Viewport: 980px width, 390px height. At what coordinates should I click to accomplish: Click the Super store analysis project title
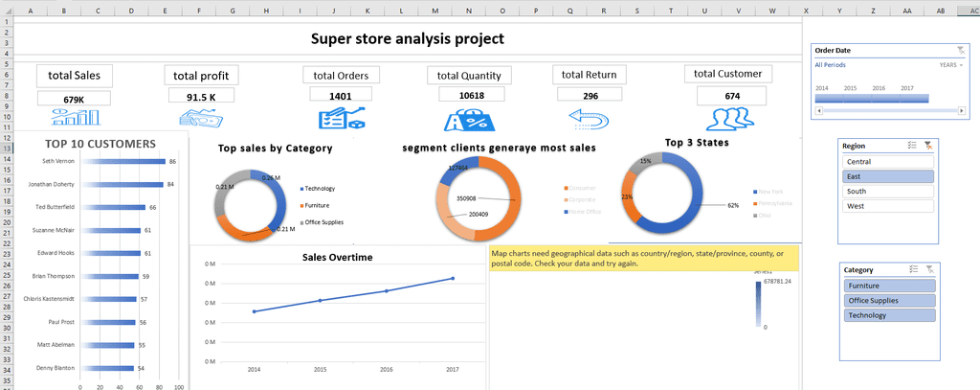click(408, 39)
